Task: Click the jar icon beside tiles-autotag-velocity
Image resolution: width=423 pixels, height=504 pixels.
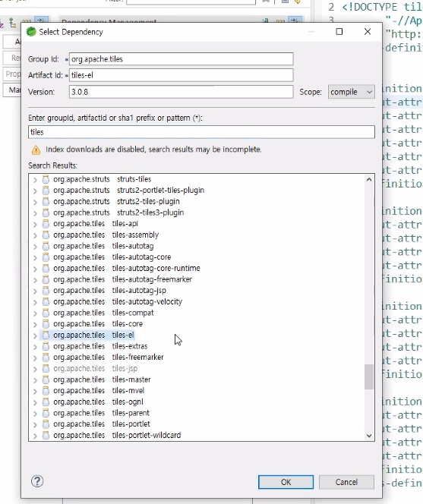Action: [x=46, y=301]
